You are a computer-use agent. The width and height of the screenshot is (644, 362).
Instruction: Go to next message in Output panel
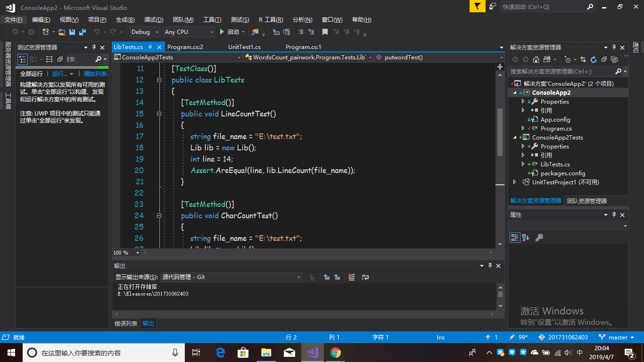click(x=337, y=277)
